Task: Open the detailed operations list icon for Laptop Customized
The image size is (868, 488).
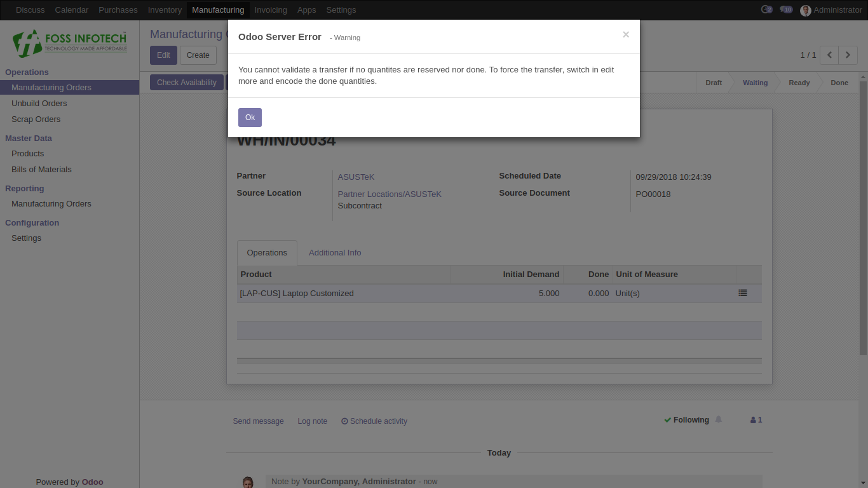Action: click(743, 293)
